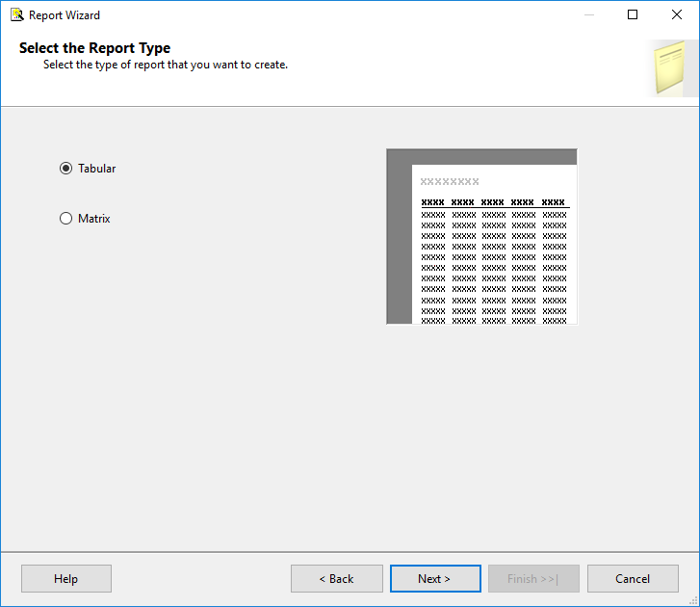Click the 'Report Wizard' window title text
The width and height of the screenshot is (700, 607).
65,15
